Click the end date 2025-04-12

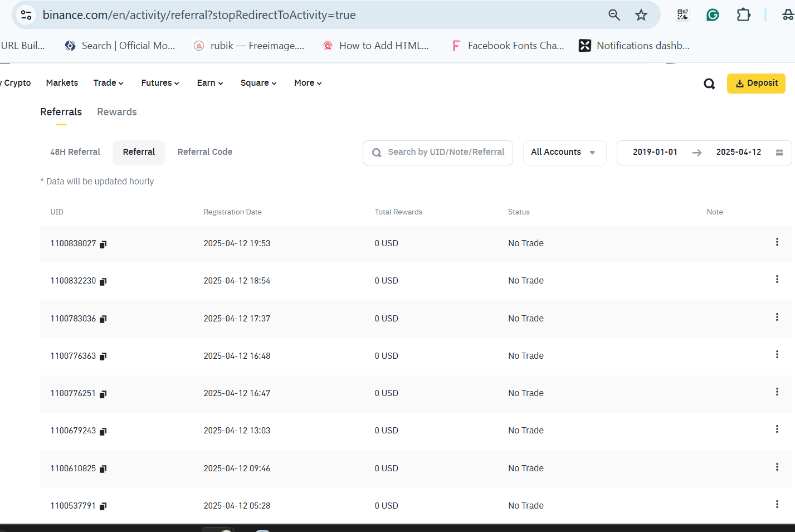coord(739,152)
